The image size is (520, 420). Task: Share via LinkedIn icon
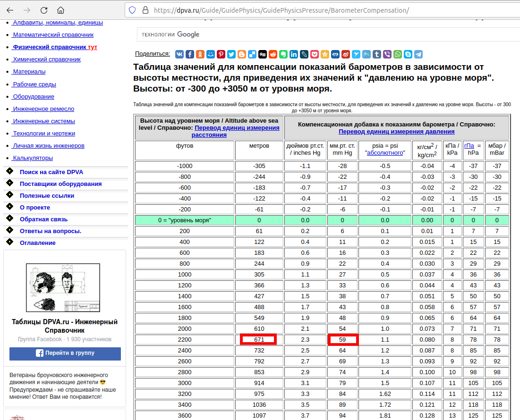[x=294, y=54]
